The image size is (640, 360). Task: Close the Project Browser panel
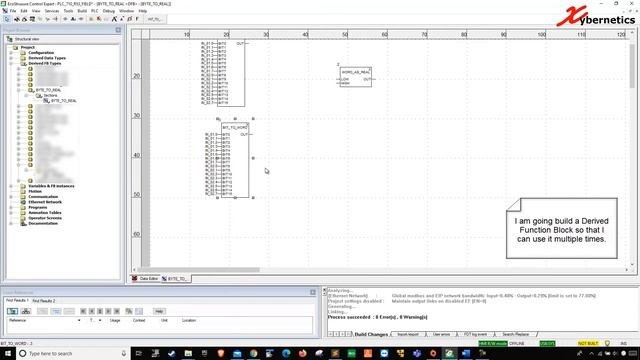(118, 30)
